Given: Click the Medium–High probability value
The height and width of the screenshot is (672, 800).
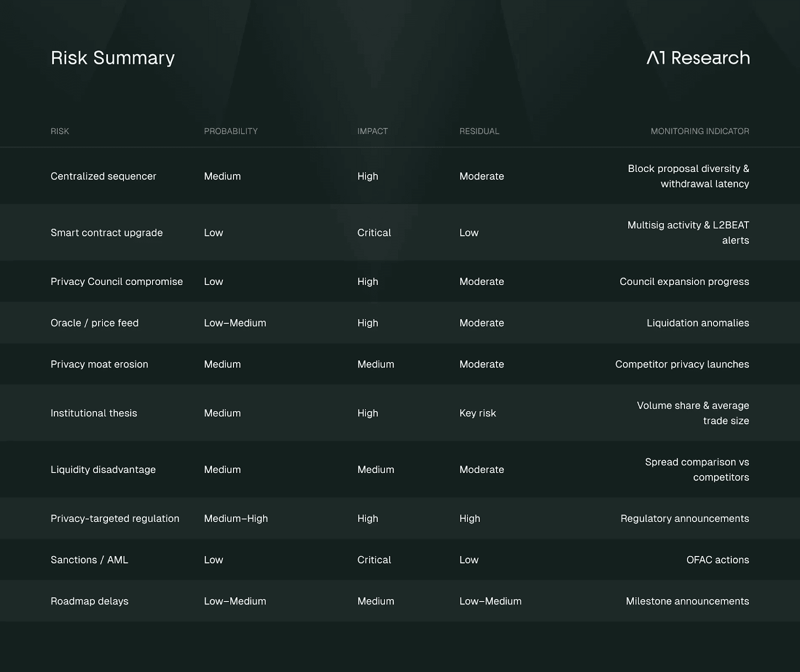Looking at the screenshot, I should coord(236,518).
